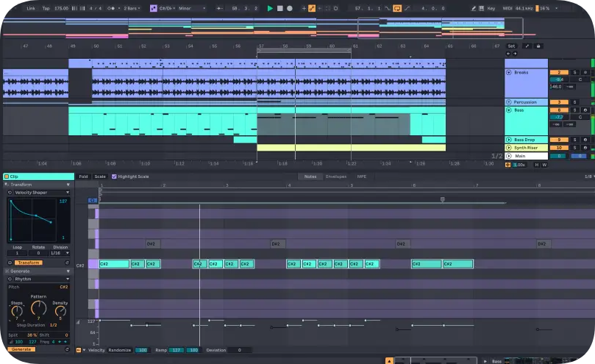Click the Density knob
The height and width of the screenshot is (364, 595).
coord(60,311)
